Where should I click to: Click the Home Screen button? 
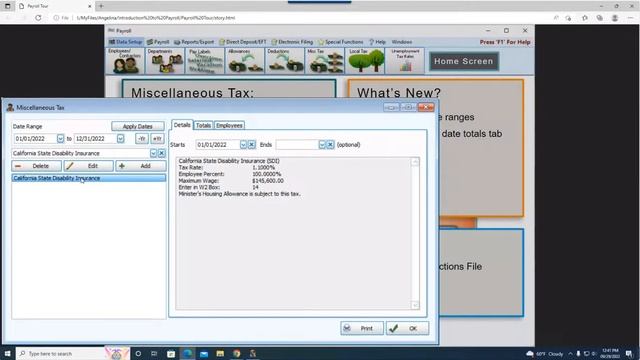point(464,61)
